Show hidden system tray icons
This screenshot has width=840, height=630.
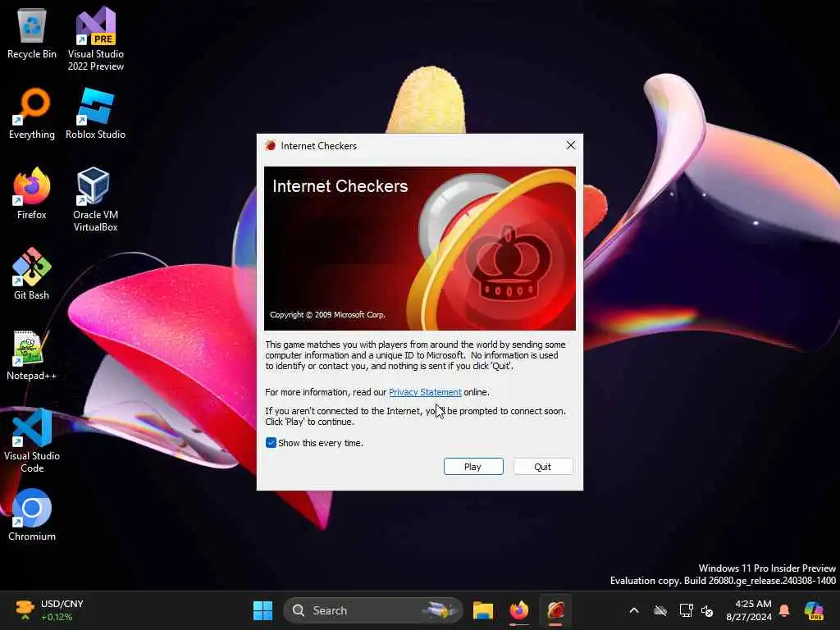[x=634, y=610]
